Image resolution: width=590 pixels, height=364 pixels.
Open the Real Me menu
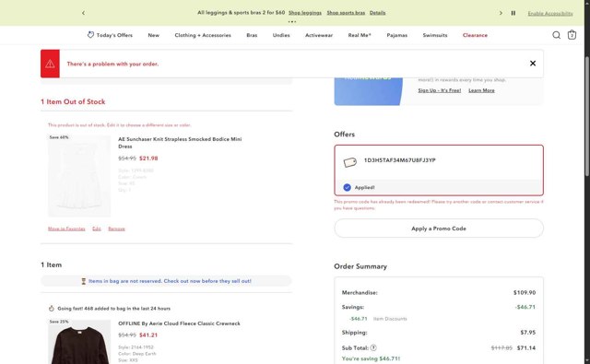click(360, 35)
